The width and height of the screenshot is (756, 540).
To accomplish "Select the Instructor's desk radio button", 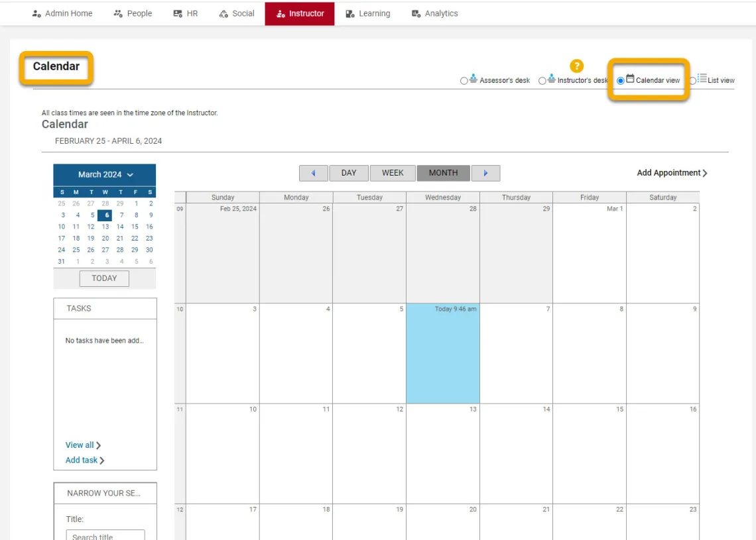I will [x=542, y=81].
